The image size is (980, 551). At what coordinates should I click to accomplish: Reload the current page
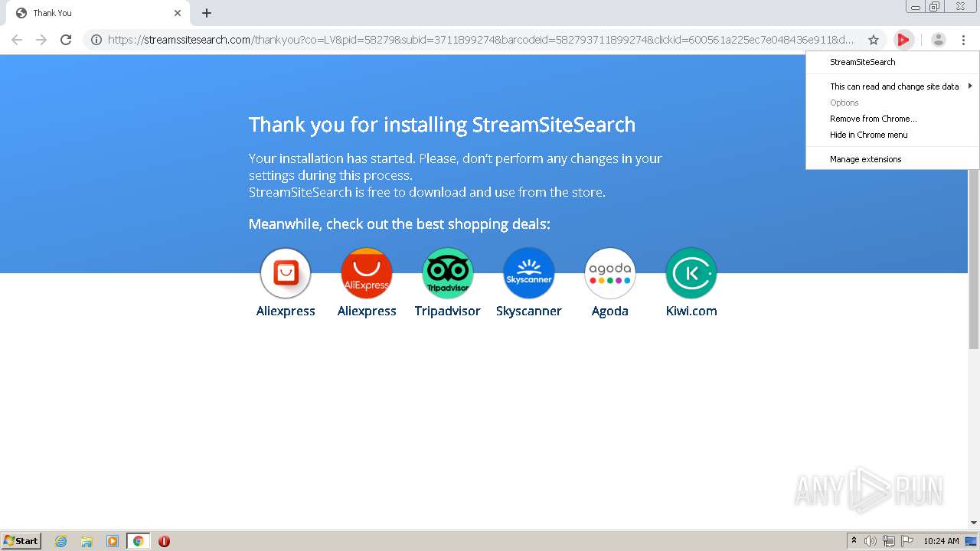(66, 40)
